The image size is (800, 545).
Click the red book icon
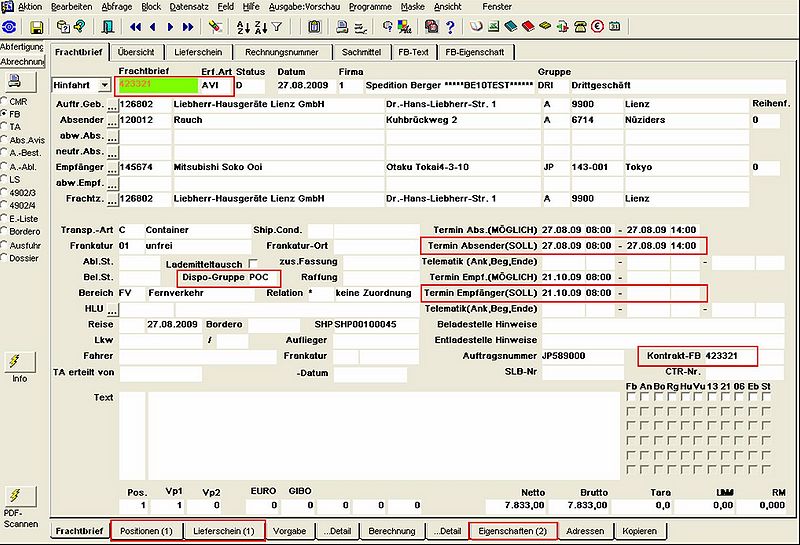(528, 26)
